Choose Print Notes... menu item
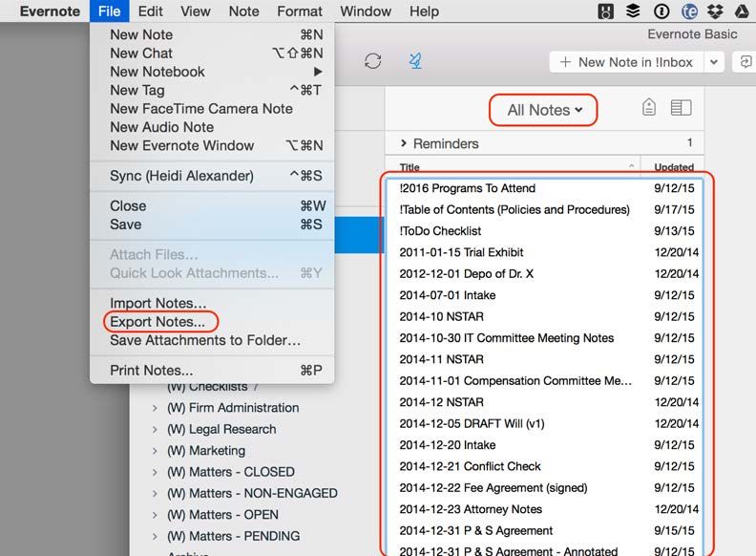Image resolution: width=756 pixels, height=556 pixels. point(212,370)
